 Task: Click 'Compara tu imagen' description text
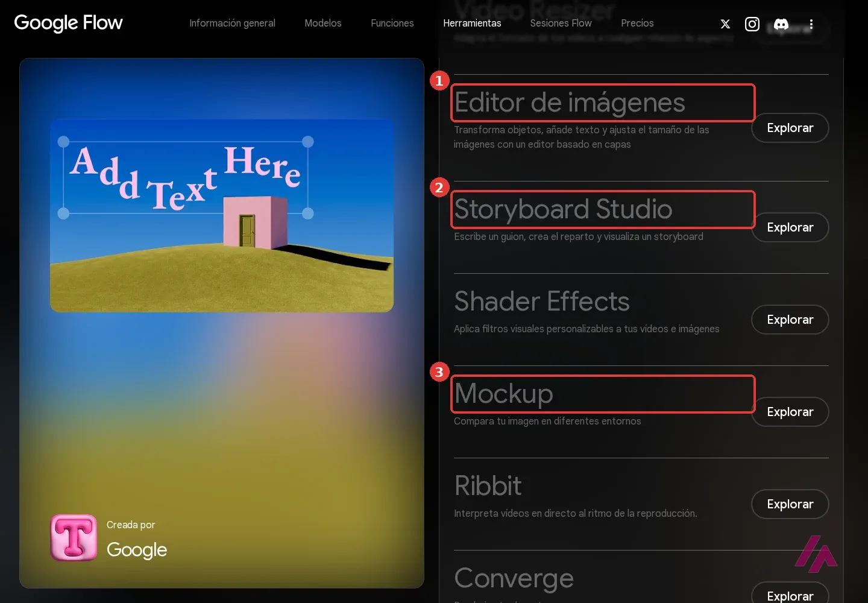(547, 421)
